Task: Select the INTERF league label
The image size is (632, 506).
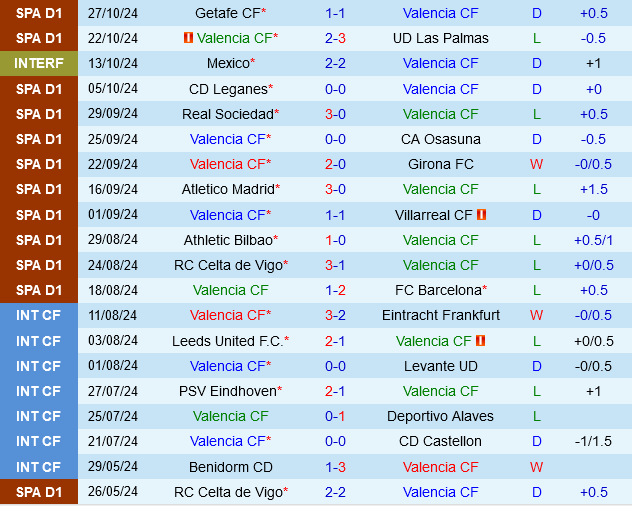Action: coord(39,63)
